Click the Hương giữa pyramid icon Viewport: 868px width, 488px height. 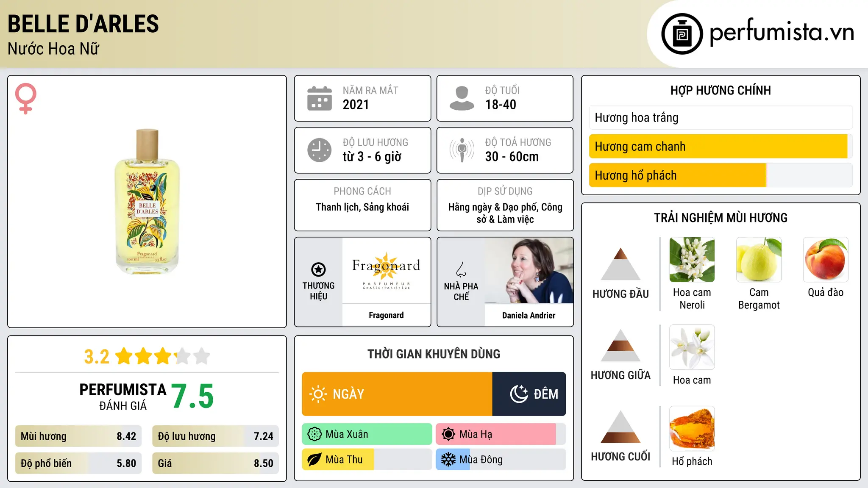tap(621, 345)
